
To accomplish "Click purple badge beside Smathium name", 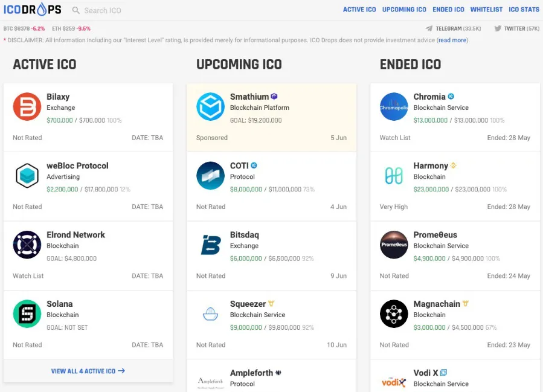I will click(274, 96).
